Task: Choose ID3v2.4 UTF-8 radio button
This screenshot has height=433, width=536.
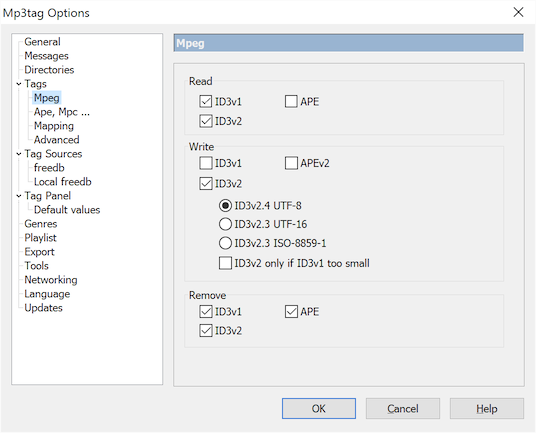Action: point(225,205)
